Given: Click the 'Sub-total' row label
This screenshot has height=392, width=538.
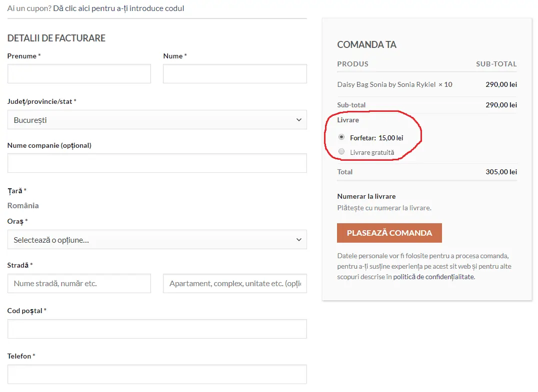Looking at the screenshot, I should click(351, 105).
